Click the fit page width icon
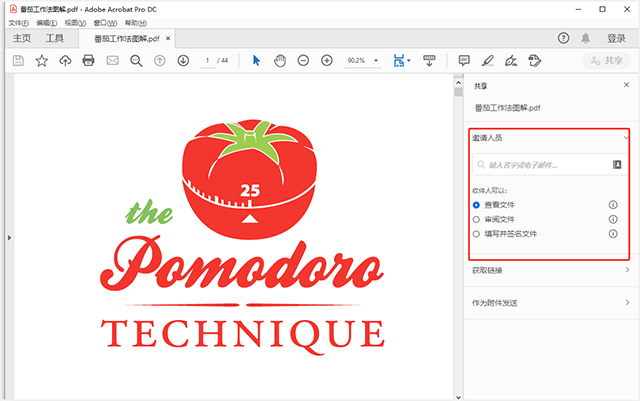This screenshot has height=401, width=640. (399, 61)
